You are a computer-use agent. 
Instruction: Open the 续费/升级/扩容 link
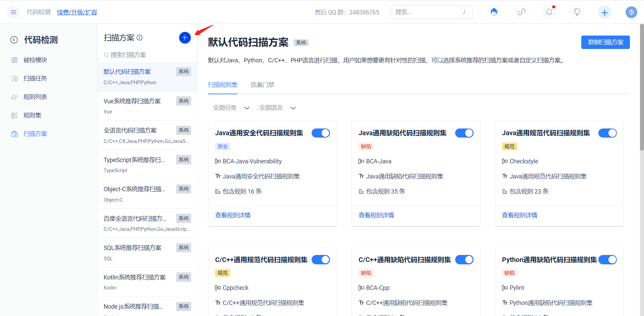coord(77,12)
